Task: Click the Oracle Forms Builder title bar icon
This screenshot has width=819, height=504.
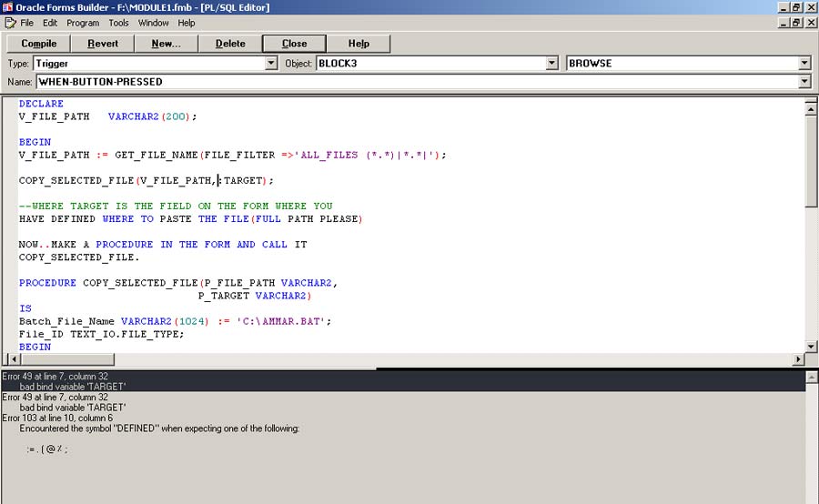Action: [x=7, y=7]
